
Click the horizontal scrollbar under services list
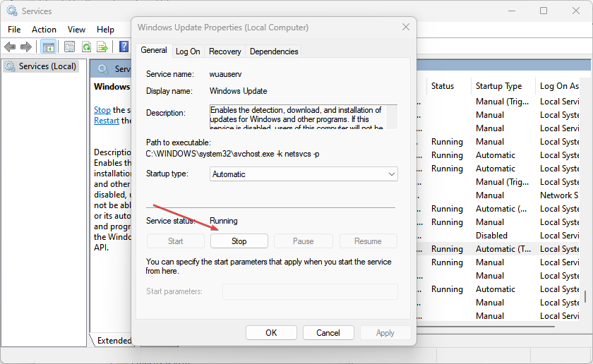point(487,325)
